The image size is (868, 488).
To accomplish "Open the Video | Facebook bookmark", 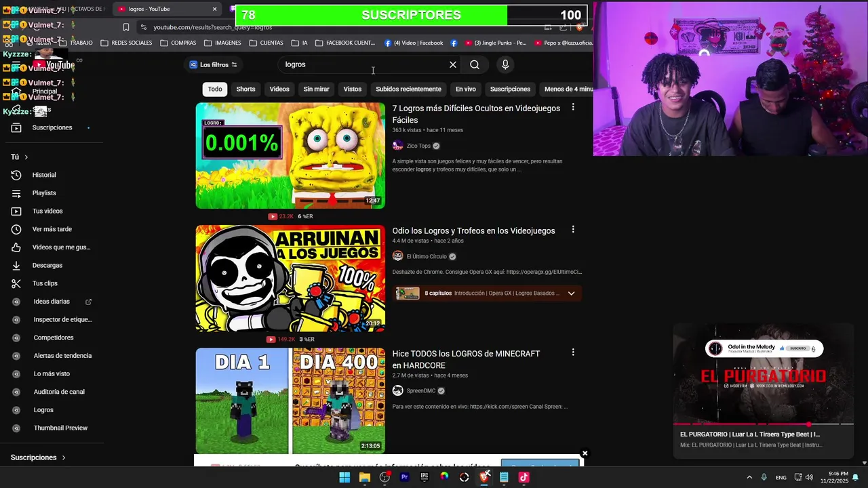I will [414, 43].
